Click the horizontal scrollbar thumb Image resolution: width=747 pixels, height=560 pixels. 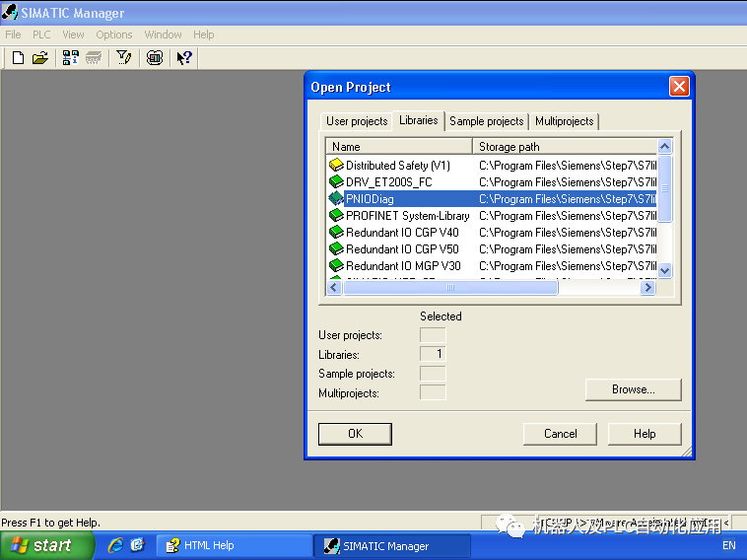450,287
